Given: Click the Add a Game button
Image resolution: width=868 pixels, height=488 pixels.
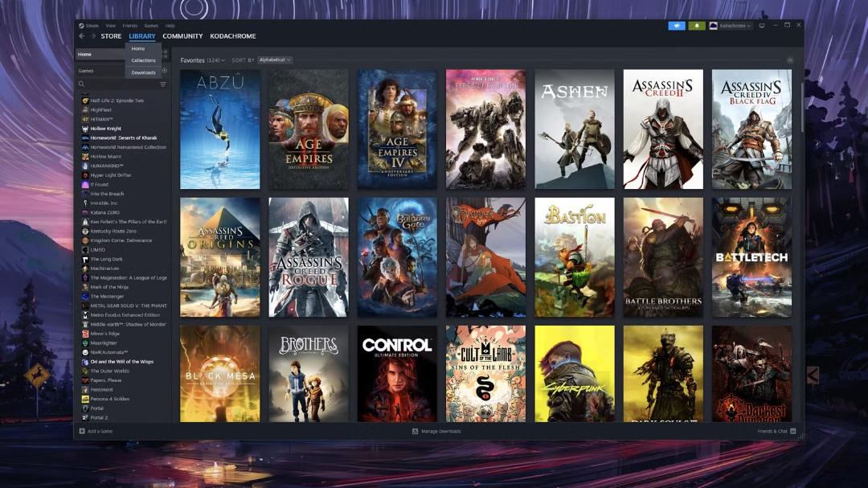Looking at the screenshot, I should pyautogui.click(x=96, y=431).
